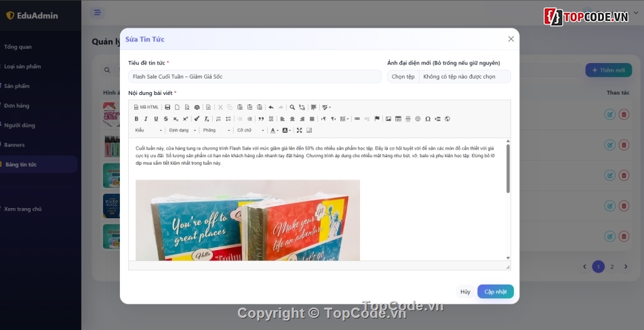Insert a hyperlink with Link icon

357,119
